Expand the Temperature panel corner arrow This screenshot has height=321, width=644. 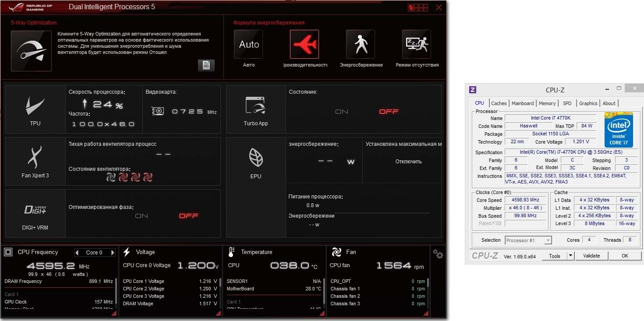tap(322, 313)
